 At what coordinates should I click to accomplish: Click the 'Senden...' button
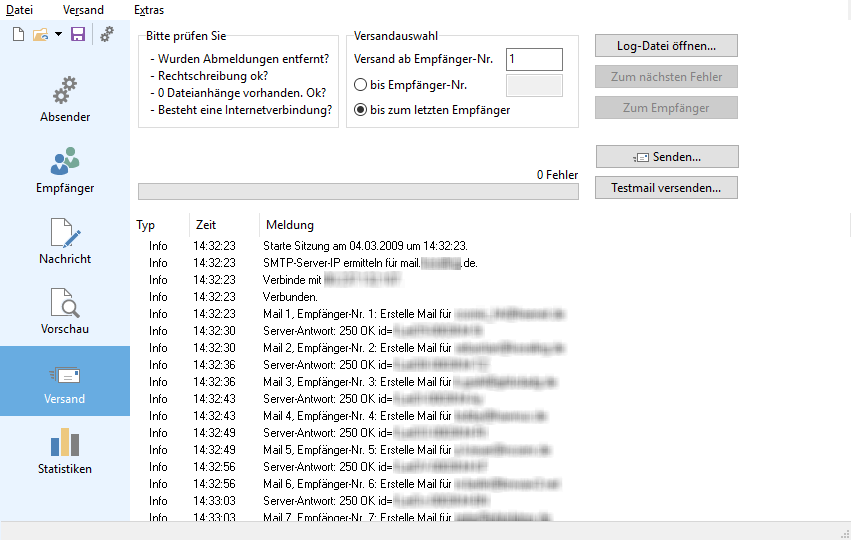click(667, 157)
